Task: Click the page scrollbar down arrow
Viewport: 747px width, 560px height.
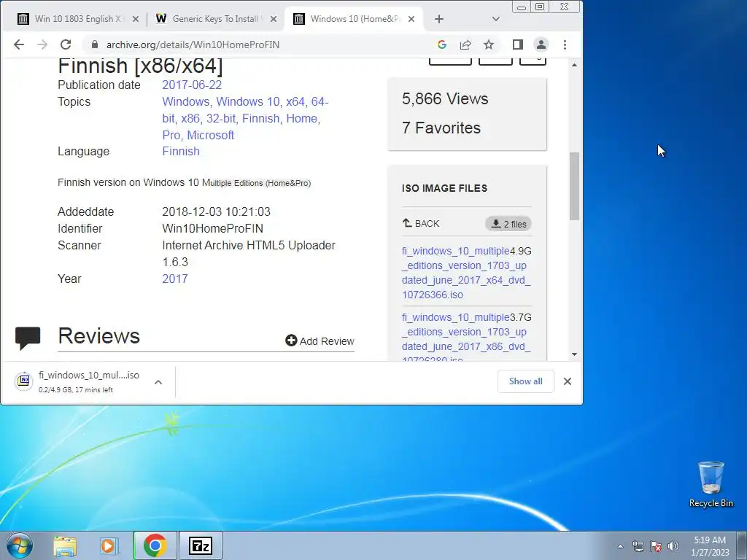Action: tap(574, 354)
